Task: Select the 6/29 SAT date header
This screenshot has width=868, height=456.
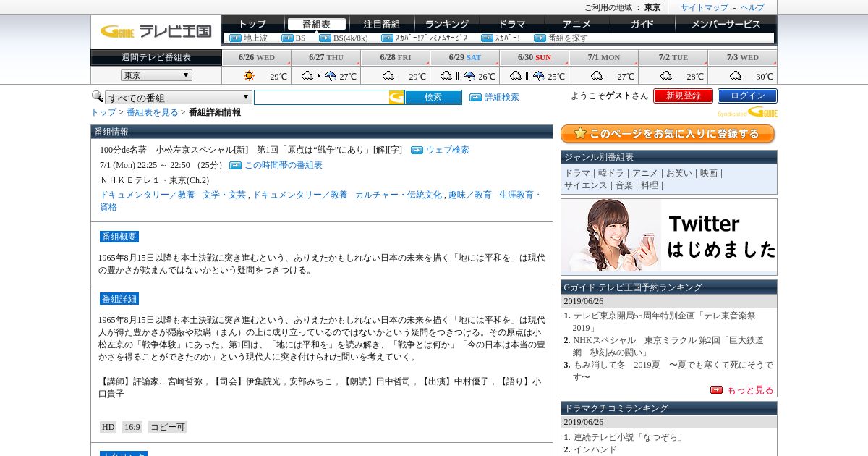Action: pyautogui.click(x=465, y=57)
